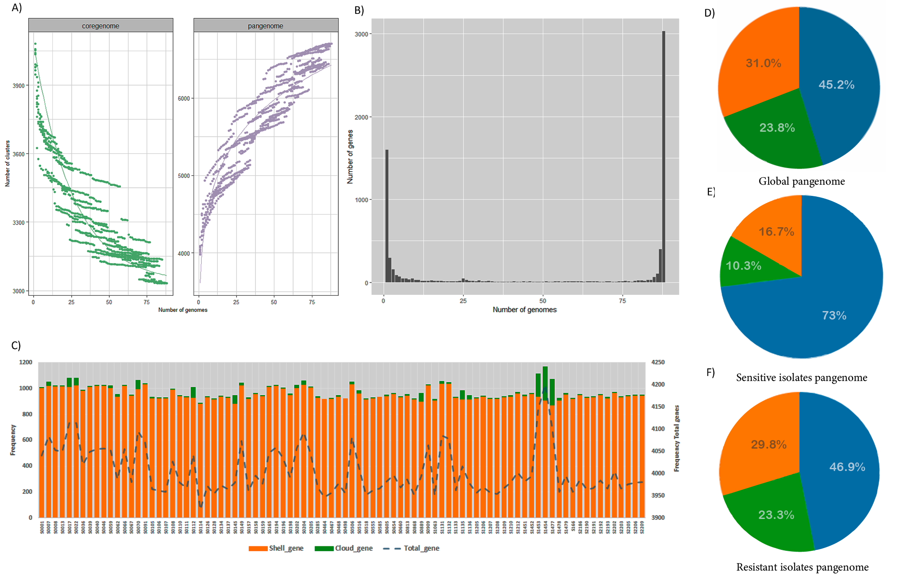Click the 29.8% orange resistant pie slice

coord(769,445)
